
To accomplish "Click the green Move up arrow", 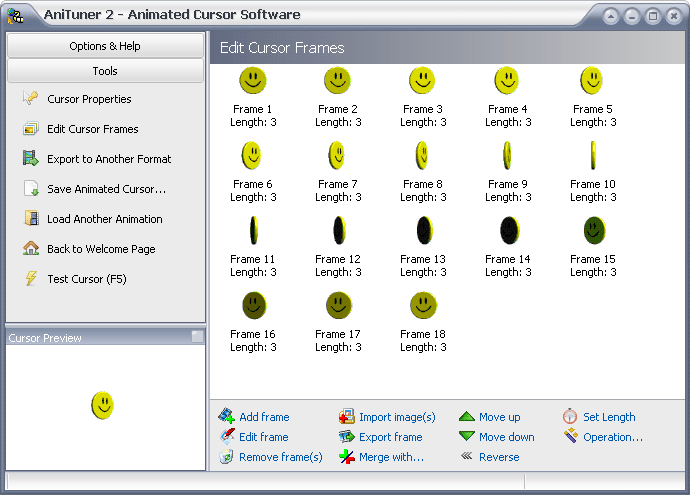I will (x=467, y=417).
